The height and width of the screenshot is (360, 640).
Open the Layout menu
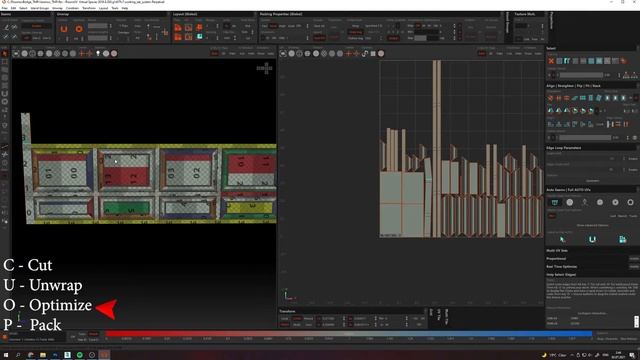(x=103, y=8)
